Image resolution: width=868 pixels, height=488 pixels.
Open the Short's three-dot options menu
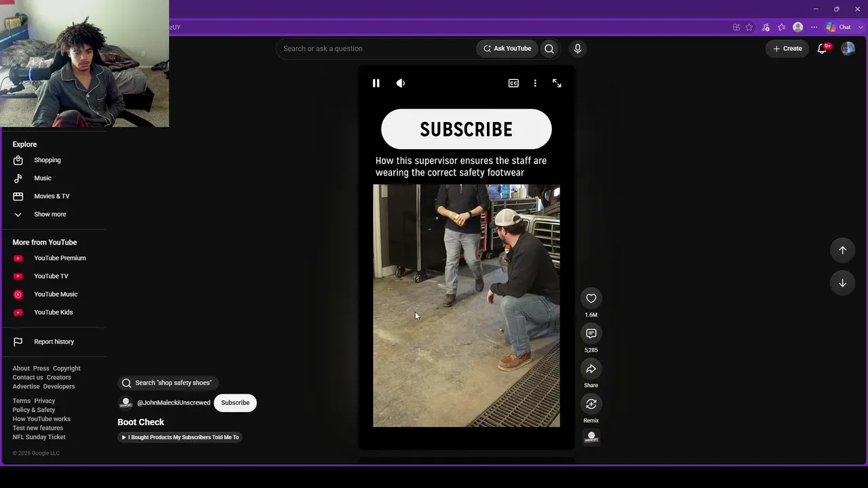coord(535,83)
